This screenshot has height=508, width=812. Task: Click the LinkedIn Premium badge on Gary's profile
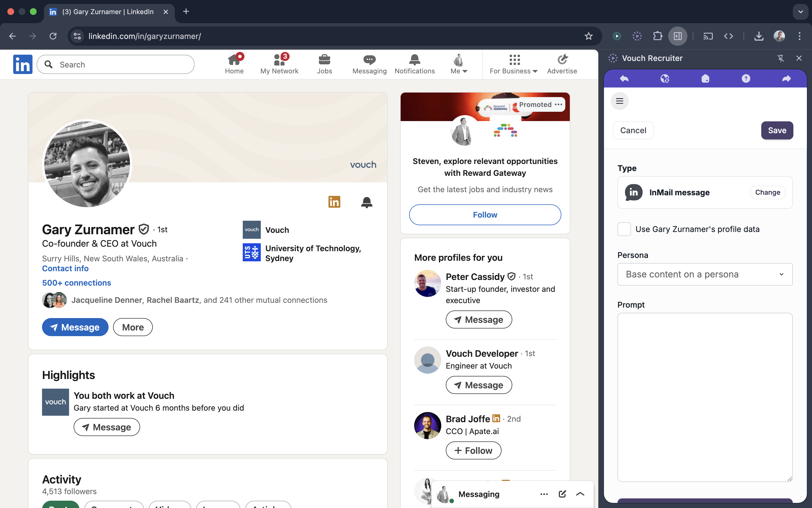[x=334, y=202]
